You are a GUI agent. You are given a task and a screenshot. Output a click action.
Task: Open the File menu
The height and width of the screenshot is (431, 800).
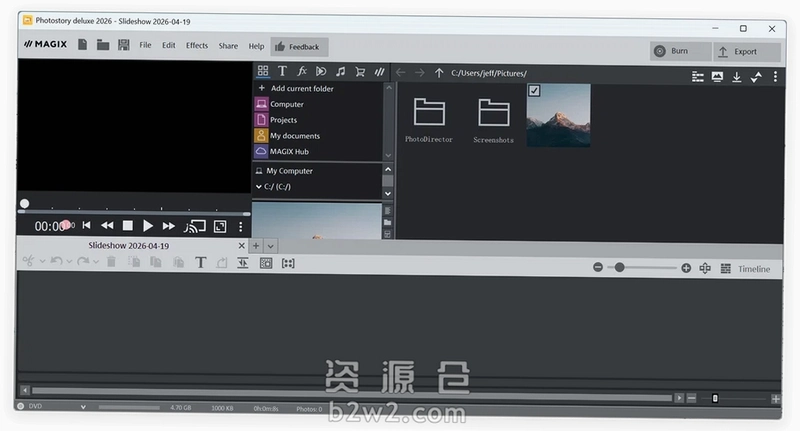click(145, 45)
